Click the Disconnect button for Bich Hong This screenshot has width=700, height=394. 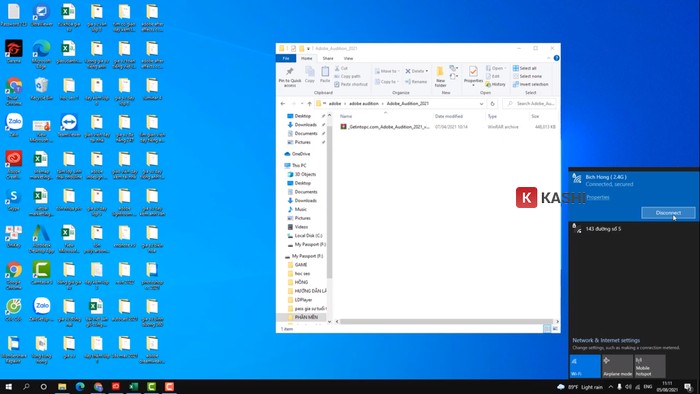pyautogui.click(x=668, y=213)
